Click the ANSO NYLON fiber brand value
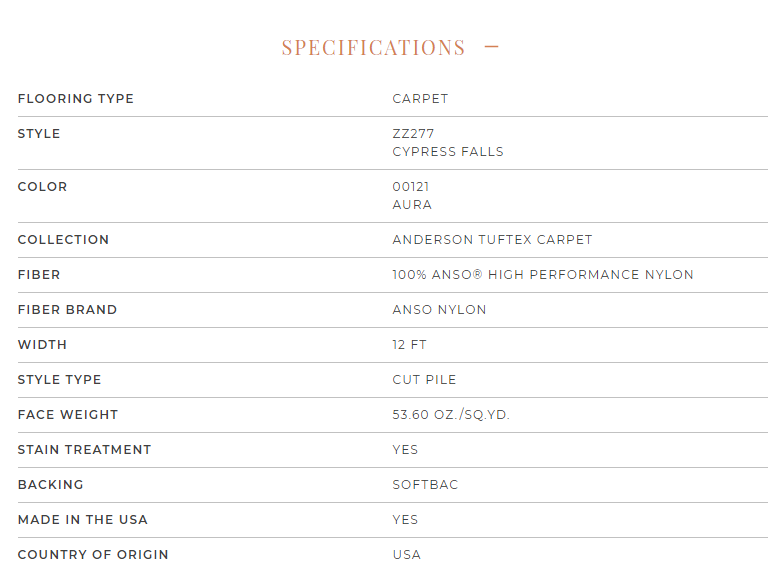The image size is (784, 579). click(439, 310)
